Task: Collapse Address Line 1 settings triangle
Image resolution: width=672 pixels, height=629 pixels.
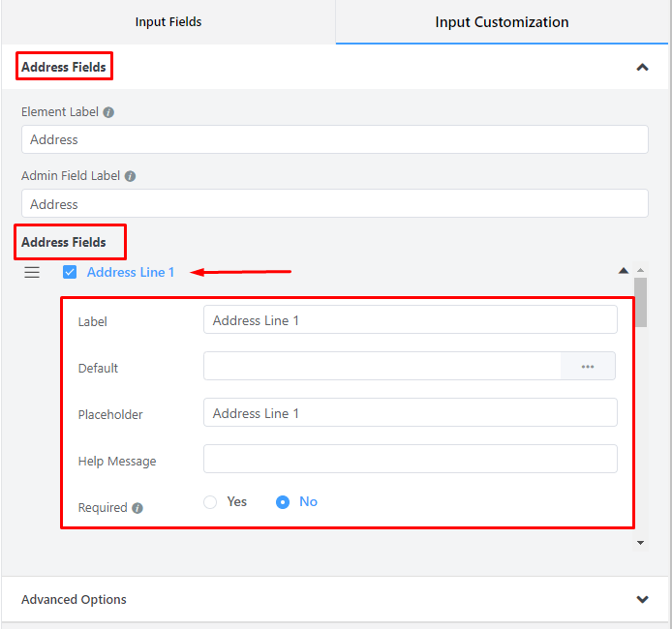Action: point(624,271)
